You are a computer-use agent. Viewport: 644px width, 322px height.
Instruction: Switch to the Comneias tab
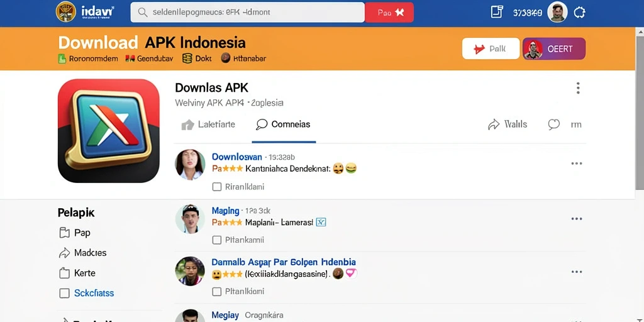(284, 125)
